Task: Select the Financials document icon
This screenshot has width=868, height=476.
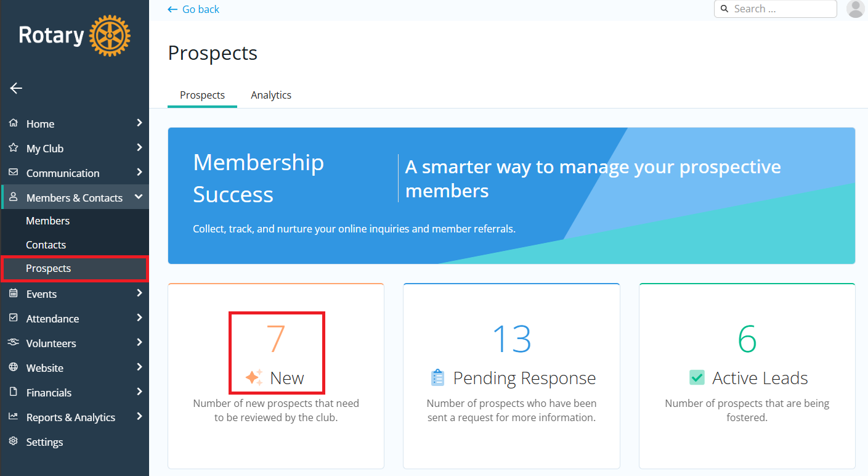Action: click(x=14, y=392)
